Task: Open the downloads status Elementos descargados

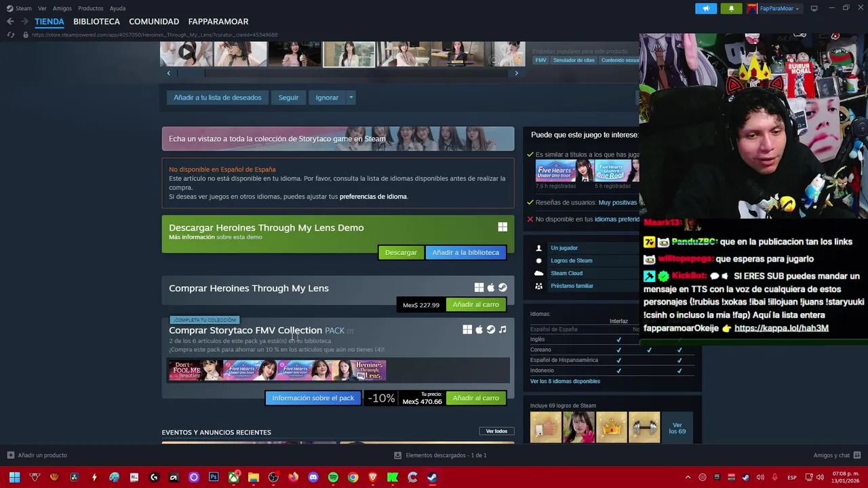Action: tap(440, 455)
